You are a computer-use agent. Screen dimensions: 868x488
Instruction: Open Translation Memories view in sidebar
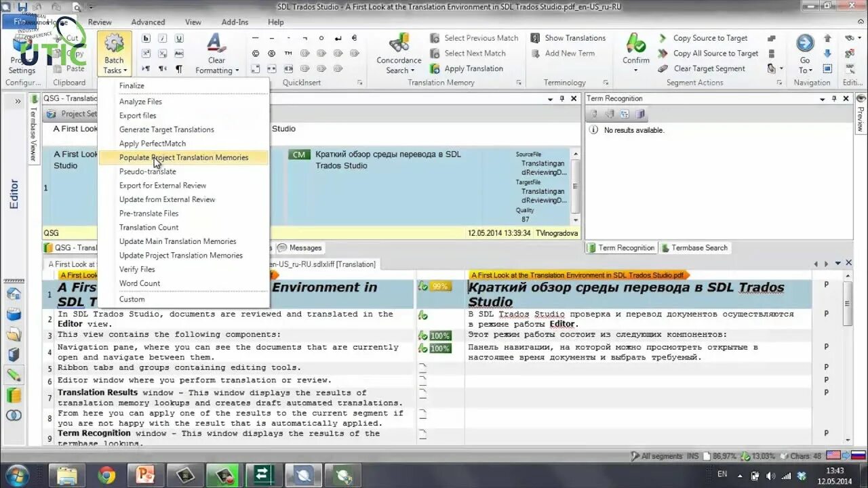point(14,395)
